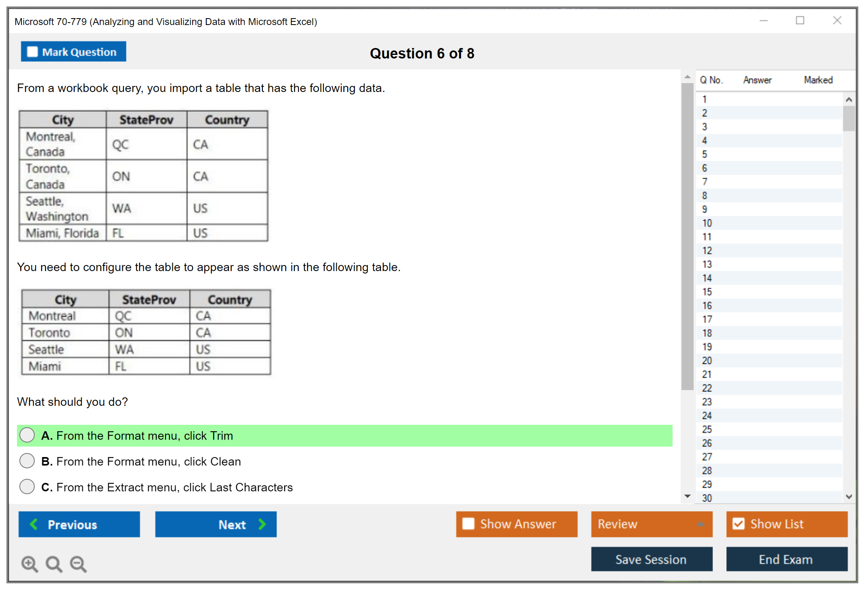Click the zoom in magnifier icon
Image resolution: width=868 pixels, height=593 pixels.
29,564
